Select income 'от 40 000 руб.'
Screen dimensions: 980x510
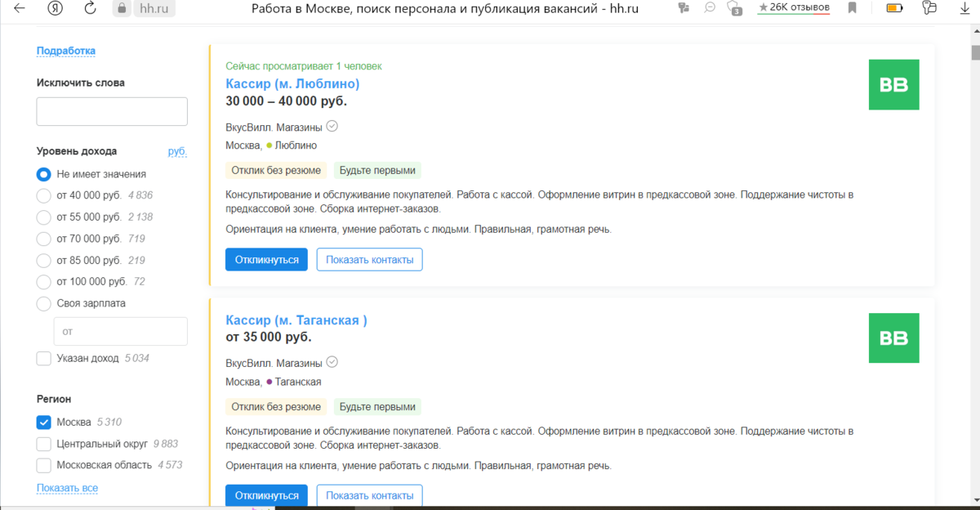44,195
